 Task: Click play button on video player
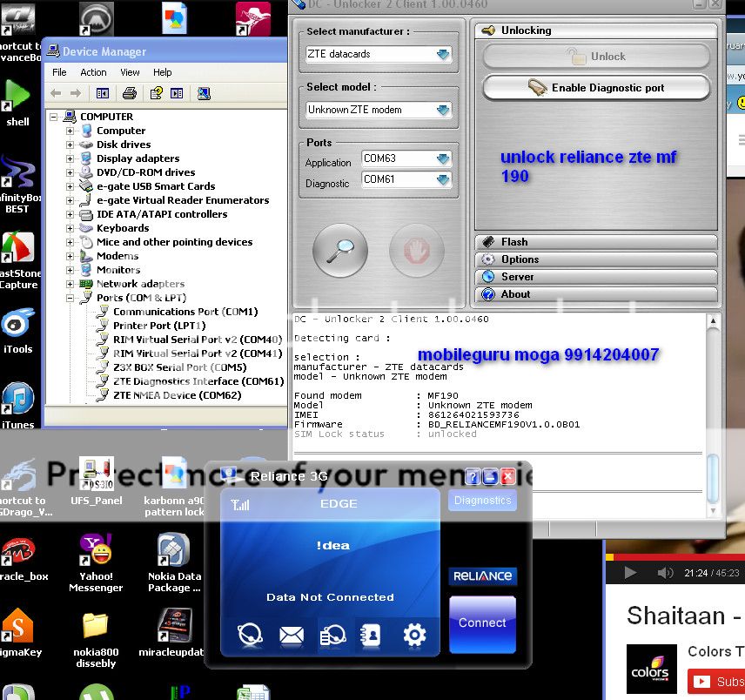pos(630,573)
